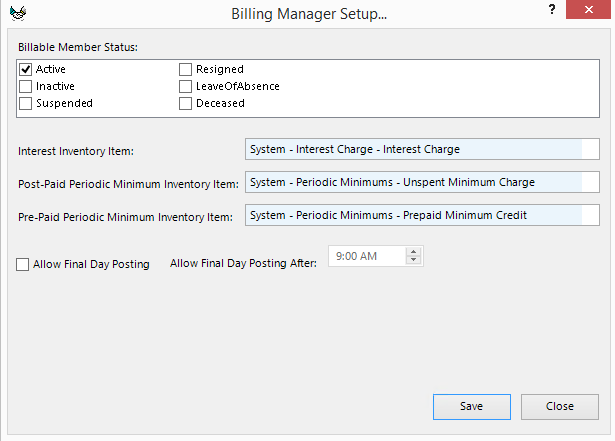
Task: Open lookup at right end of Unspent Minimum Charge field
Action: click(x=590, y=182)
